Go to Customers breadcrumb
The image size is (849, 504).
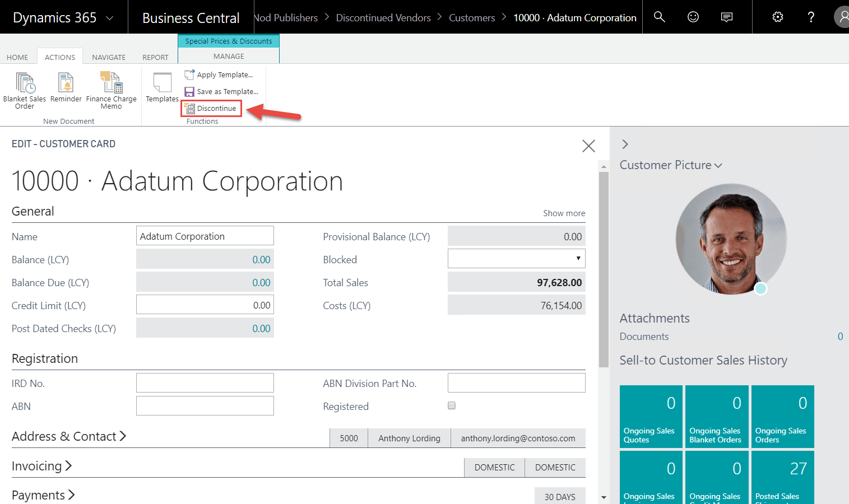[x=472, y=17]
